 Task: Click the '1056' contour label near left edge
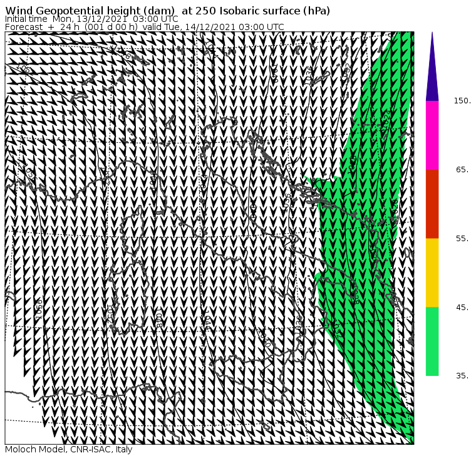39,309
